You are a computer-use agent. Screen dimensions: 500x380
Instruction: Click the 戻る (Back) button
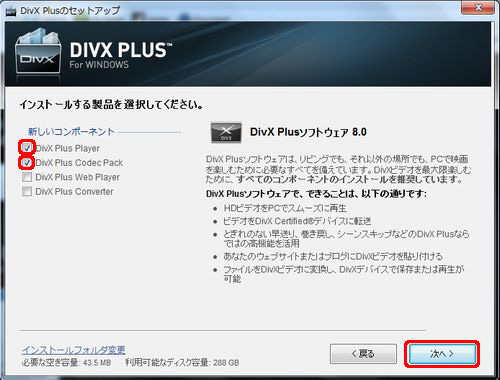pos(363,354)
